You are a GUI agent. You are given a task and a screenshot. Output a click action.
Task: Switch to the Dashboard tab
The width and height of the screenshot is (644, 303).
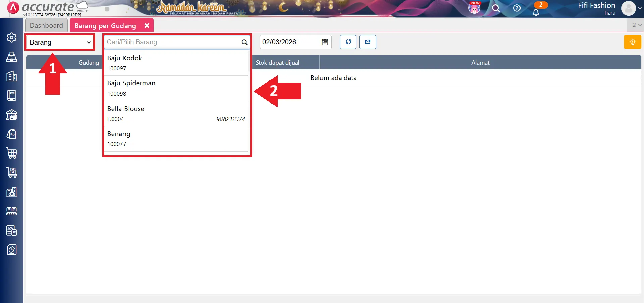click(46, 25)
